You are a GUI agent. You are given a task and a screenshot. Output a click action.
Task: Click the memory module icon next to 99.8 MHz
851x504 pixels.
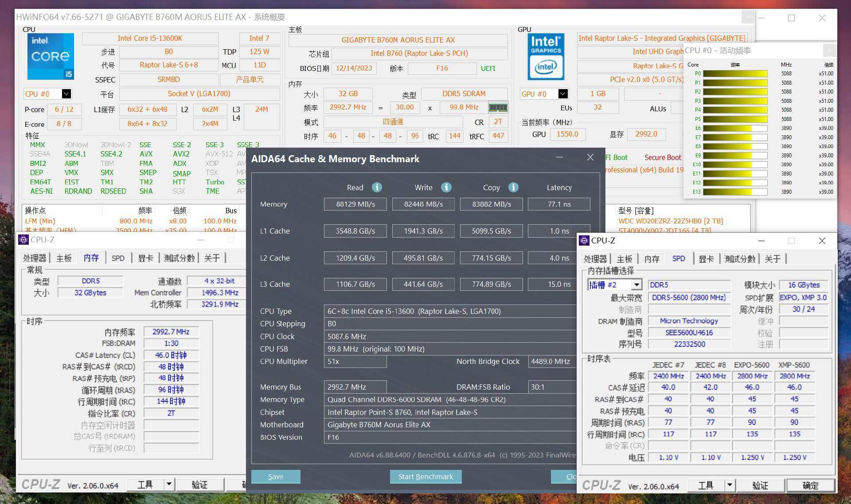498,107
